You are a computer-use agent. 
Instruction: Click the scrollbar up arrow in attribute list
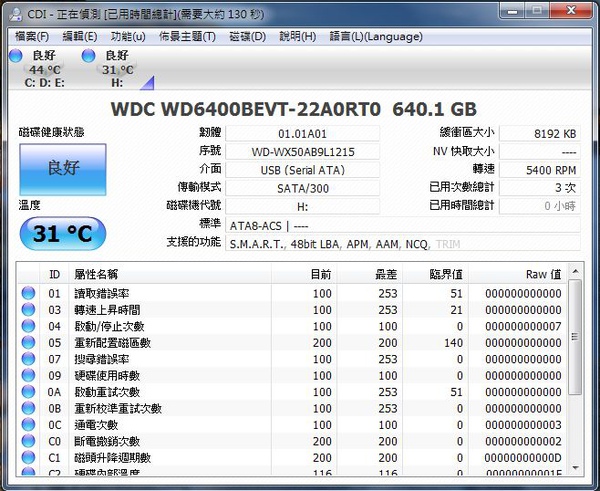click(575, 271)
